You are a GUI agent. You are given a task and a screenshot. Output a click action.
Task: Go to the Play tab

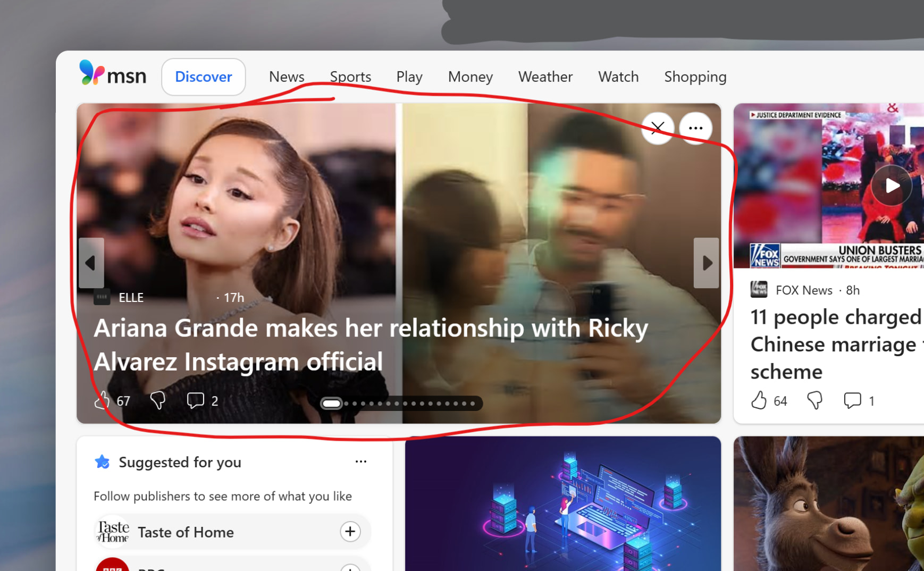409,77
